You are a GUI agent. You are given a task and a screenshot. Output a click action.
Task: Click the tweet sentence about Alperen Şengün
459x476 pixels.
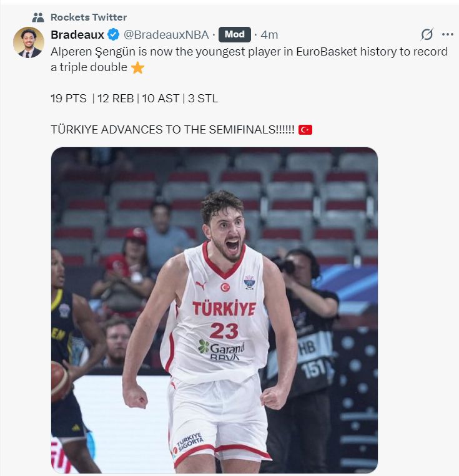[x=249, y=59]
